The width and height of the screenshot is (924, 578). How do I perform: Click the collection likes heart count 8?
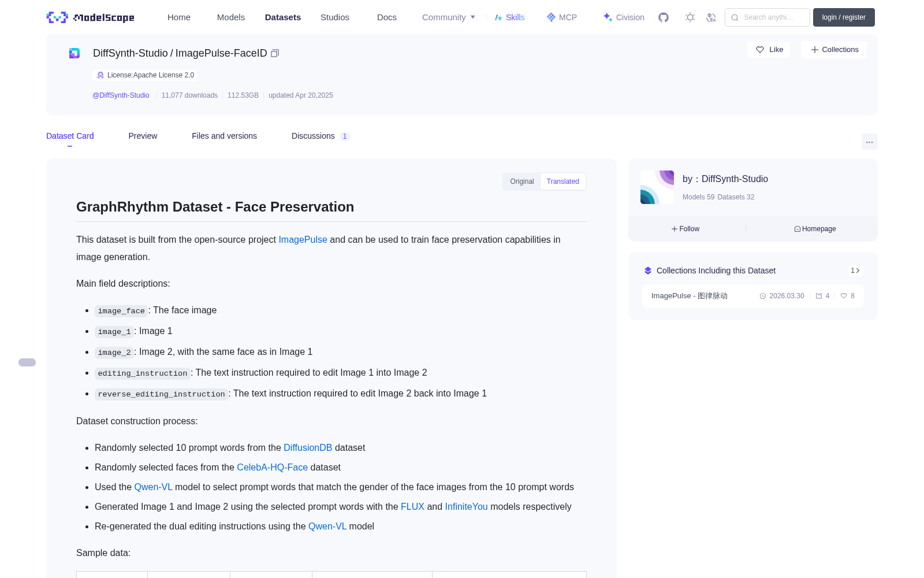848,296
